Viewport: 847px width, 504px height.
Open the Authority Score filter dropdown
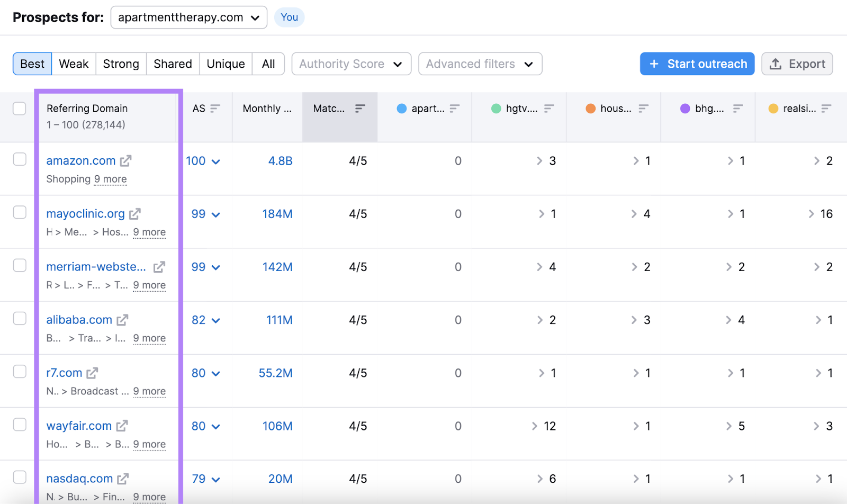pos(351,64)
